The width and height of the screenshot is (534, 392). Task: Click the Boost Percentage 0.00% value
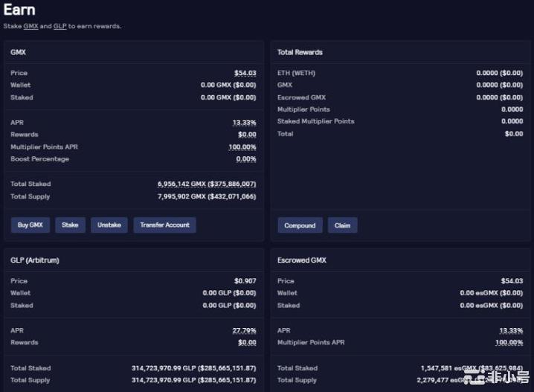[245, 159]
